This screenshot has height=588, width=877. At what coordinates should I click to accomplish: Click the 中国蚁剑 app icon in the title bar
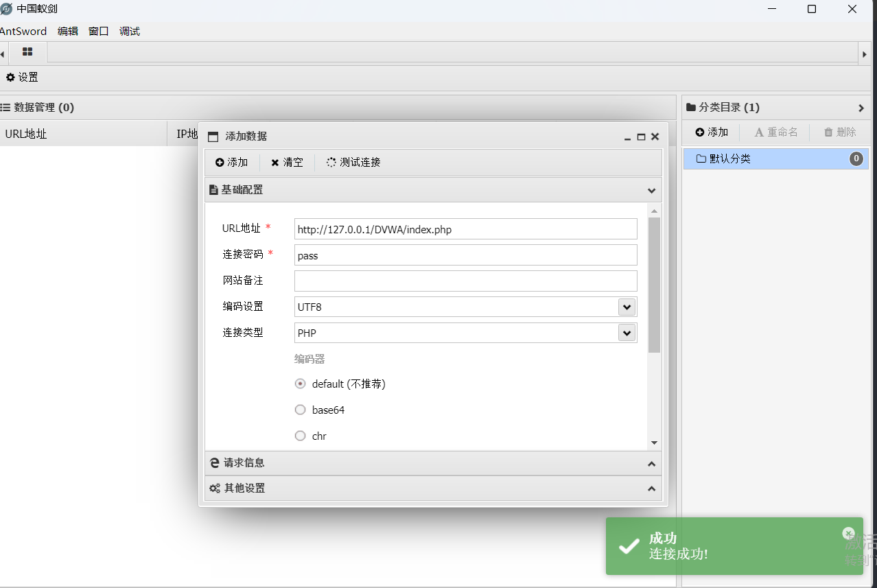[x=7, y=9]
